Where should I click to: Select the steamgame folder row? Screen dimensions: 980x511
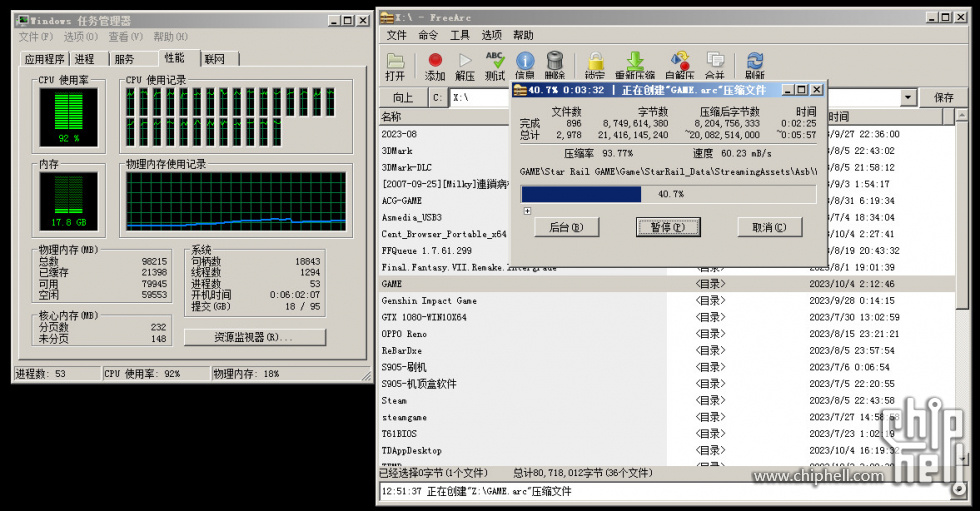coord(666,417)
